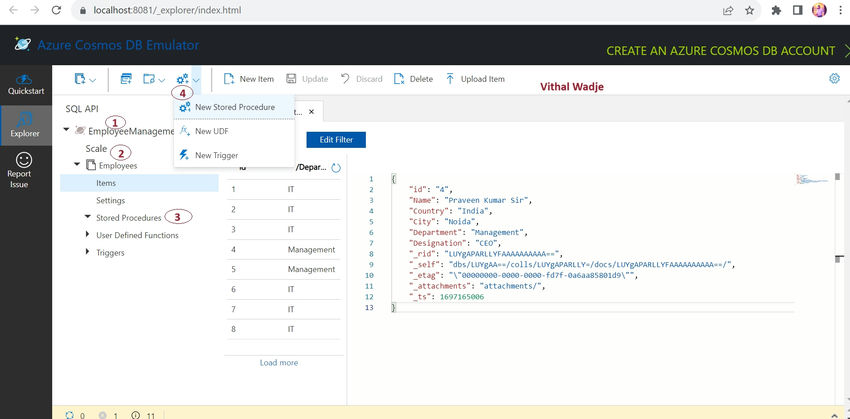The image size is (850, 419).
Task: Collapse the EmployeeManagement database node
Action: coord(66,130)
